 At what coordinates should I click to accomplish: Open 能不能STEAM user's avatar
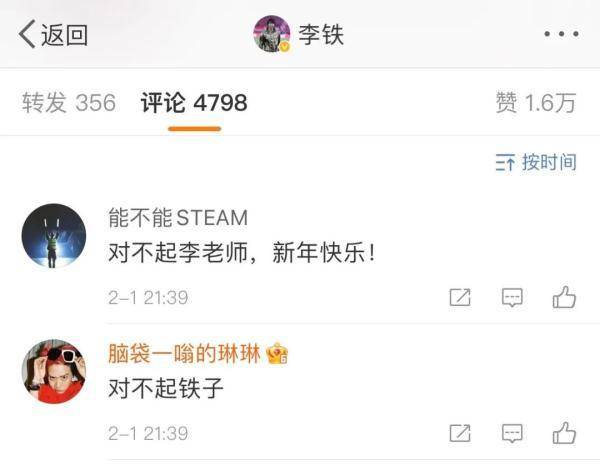(54, 236)
